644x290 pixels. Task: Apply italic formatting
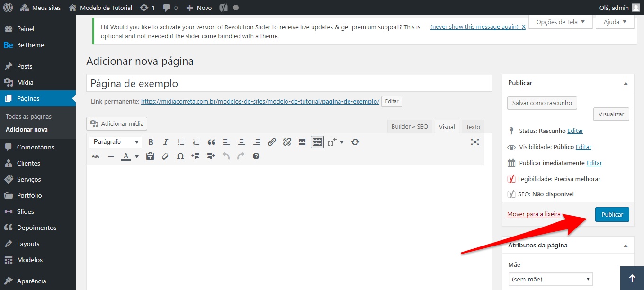[166, 142]
